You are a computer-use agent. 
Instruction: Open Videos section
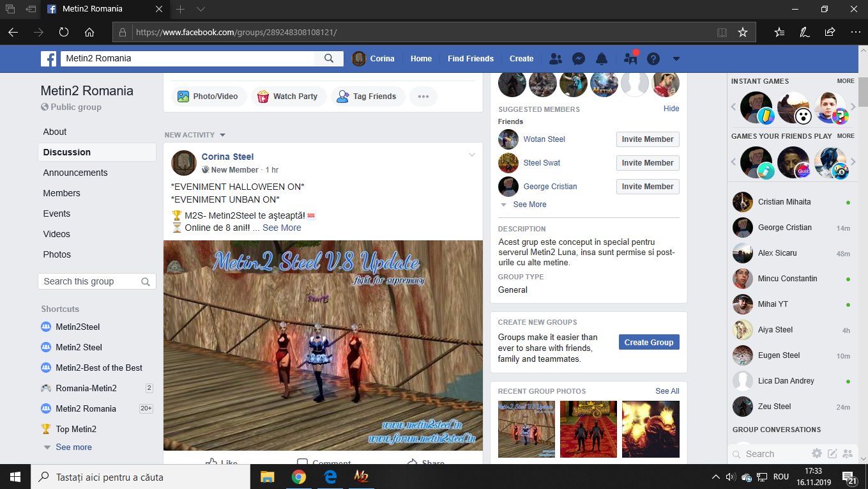57,234
